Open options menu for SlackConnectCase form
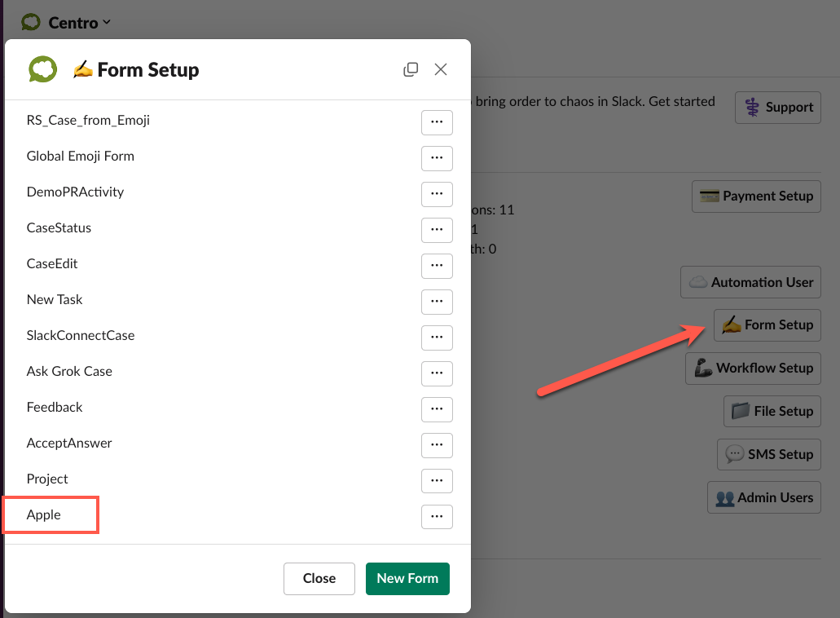Viewport: 840px width, 618px height. [x=437, y=338]
